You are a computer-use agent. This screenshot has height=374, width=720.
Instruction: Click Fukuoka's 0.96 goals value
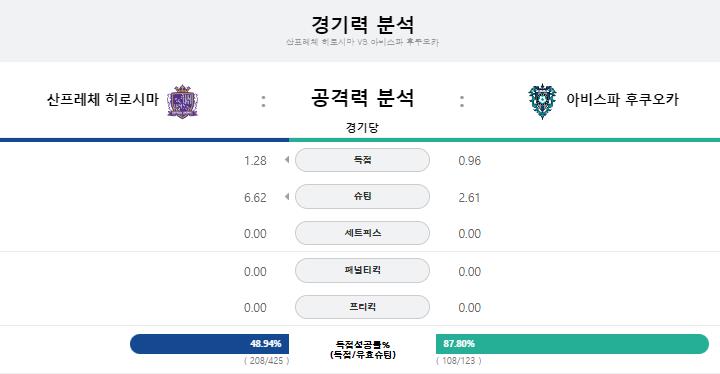point(469,161)
